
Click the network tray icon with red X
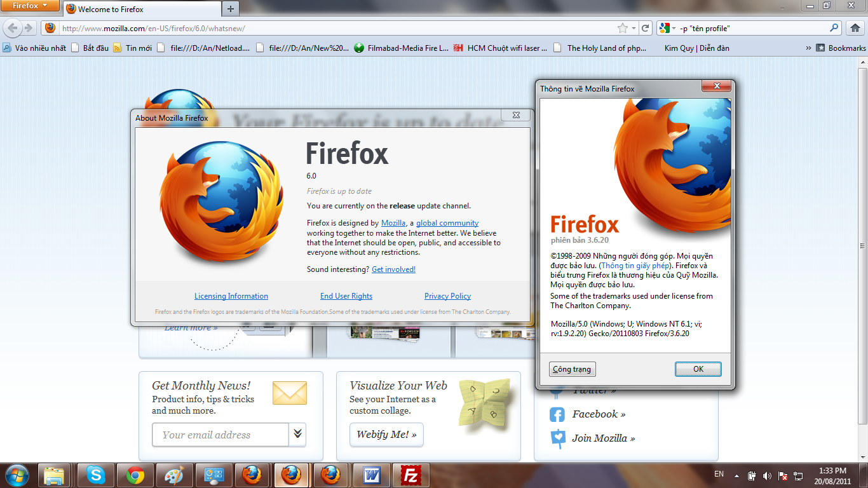point(783,476)
